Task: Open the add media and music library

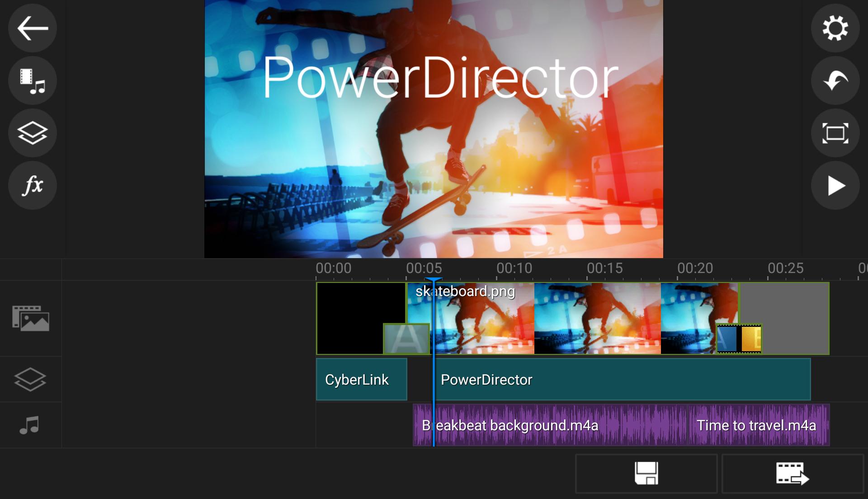Action: coord(33,80)
